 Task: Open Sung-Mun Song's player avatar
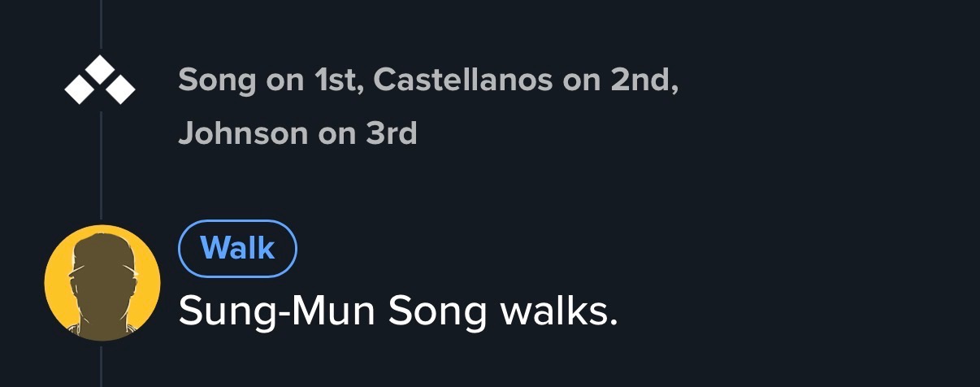click(x=102, y=283)
